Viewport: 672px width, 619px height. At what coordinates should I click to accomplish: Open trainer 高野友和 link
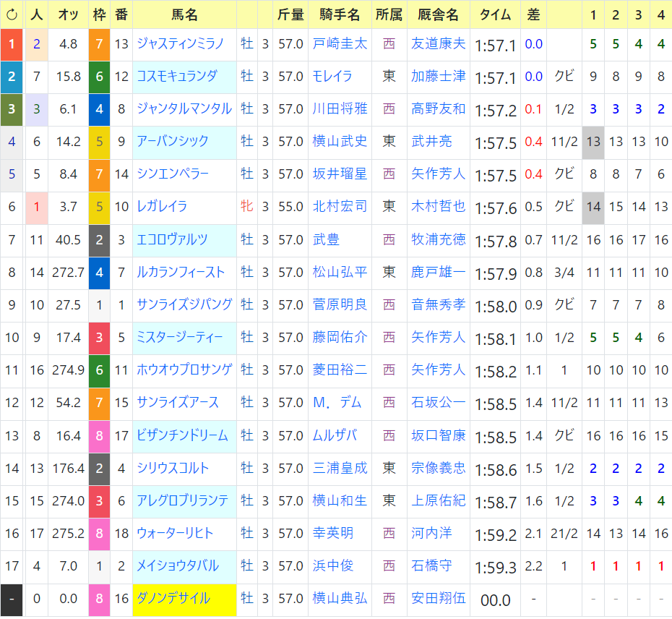click(439, 109)
